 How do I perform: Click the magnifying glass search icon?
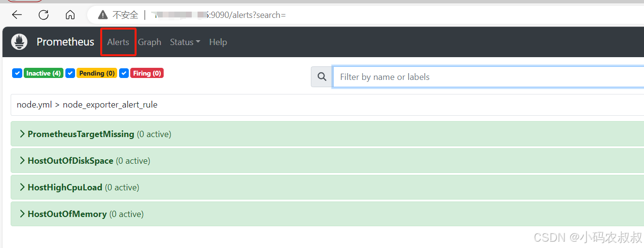[x=322, y=77]
